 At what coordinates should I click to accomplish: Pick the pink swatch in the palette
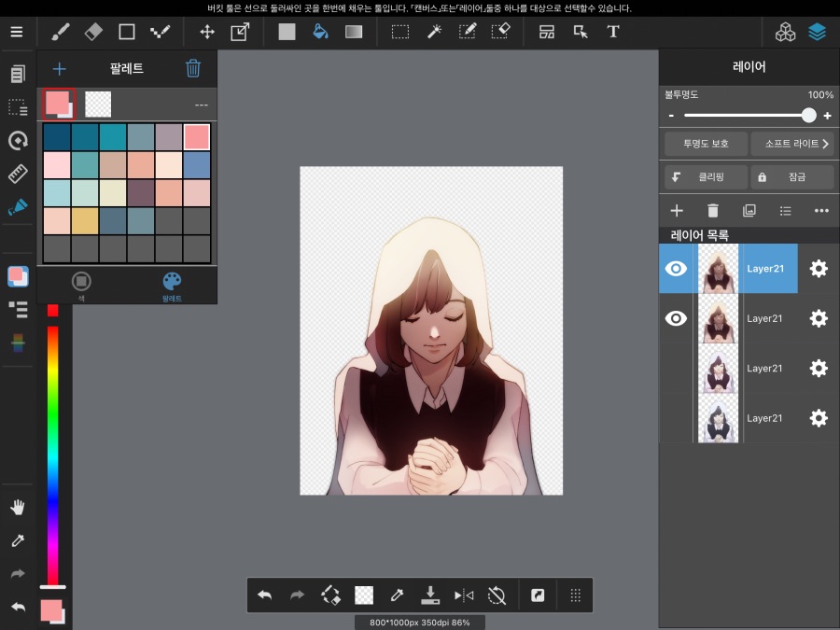(x=199, y=136)
